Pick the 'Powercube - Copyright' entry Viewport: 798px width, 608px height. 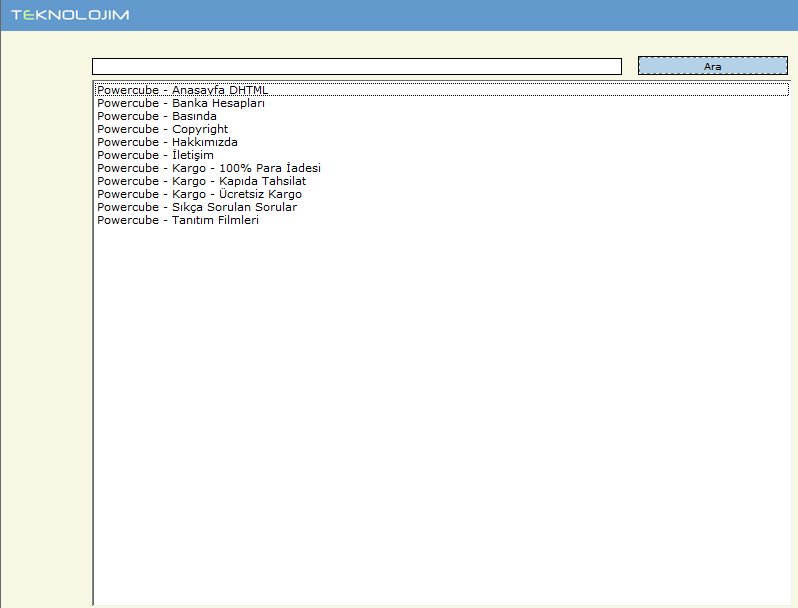pos(442,129)
